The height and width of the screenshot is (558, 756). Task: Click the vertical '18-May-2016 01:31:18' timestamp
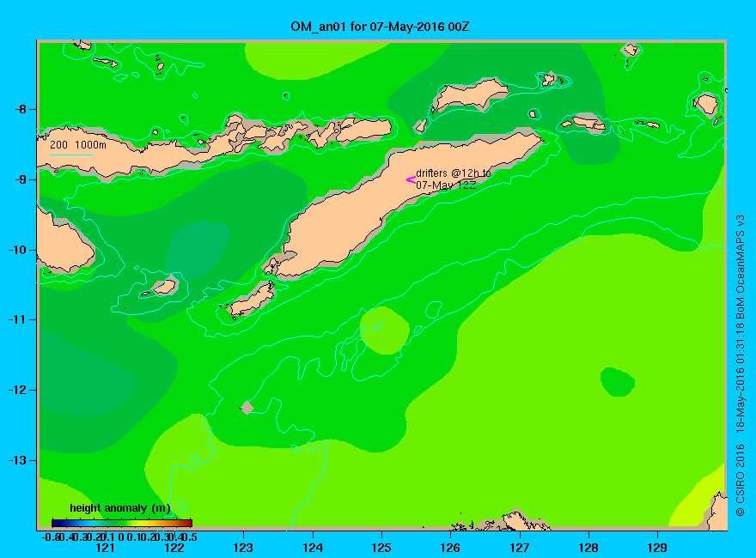tap(740, 376)
